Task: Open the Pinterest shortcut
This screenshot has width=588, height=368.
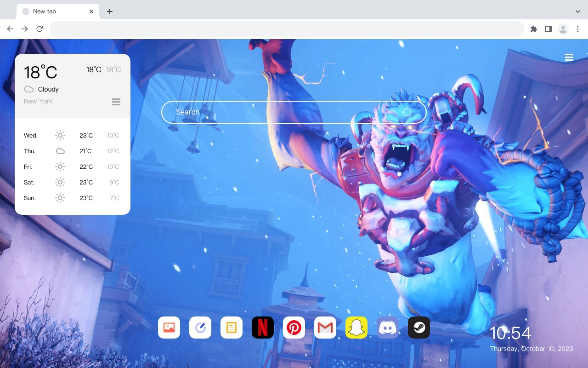Action: click(x=294, y=328)
